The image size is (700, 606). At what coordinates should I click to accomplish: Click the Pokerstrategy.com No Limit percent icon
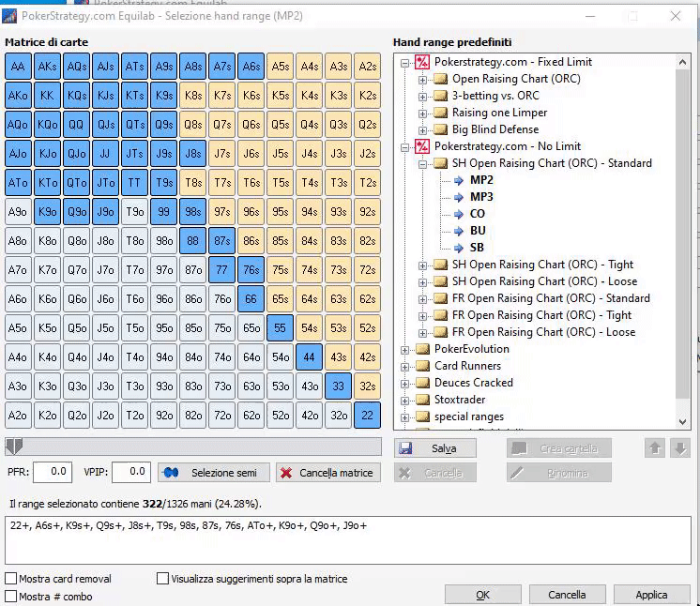click(422, 146)
